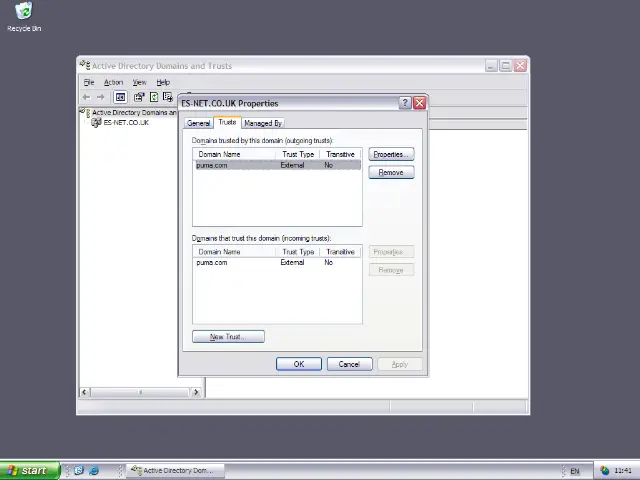This screenshot has width=640, height=480.
Task: Click Trust Type column header in outgoing trusts
Action: (298, 154)
